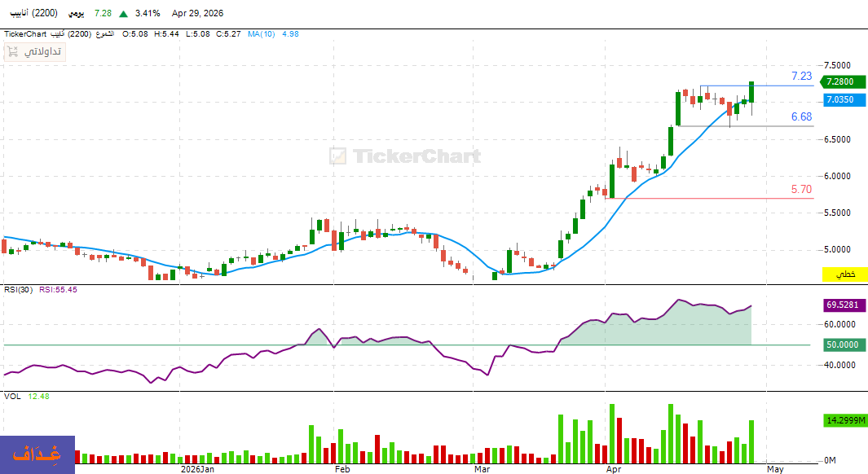Click the Tadawulaty shopping cart icon

[12, 51]
